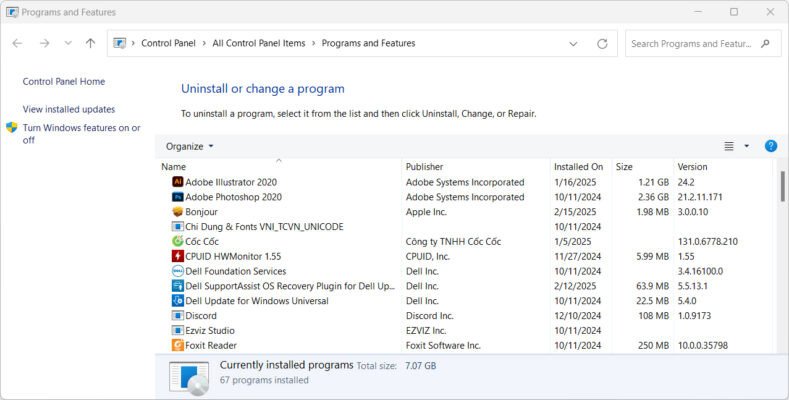Select the Adobe Photoshop 2020 row name
This screenshot has height=400, width=789.
[x=233, y=197]
